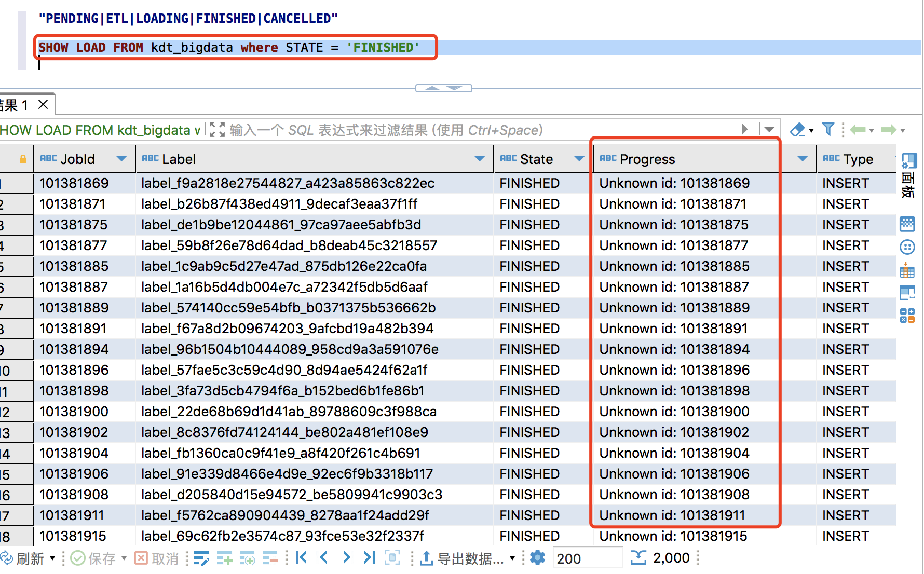Viewport: 924px width, 574px height.
Task: Toggle the Panels (面板) side button
Action: pos(908,175)
